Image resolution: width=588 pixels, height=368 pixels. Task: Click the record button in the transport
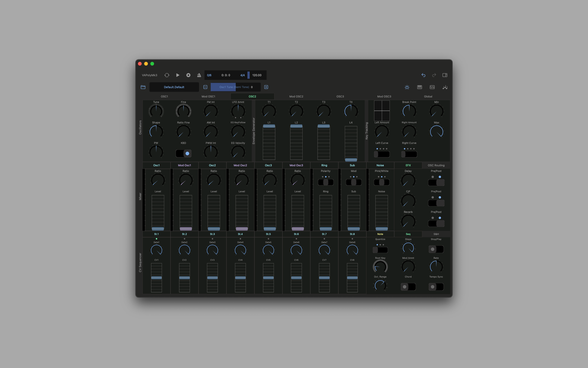(188, 75)
